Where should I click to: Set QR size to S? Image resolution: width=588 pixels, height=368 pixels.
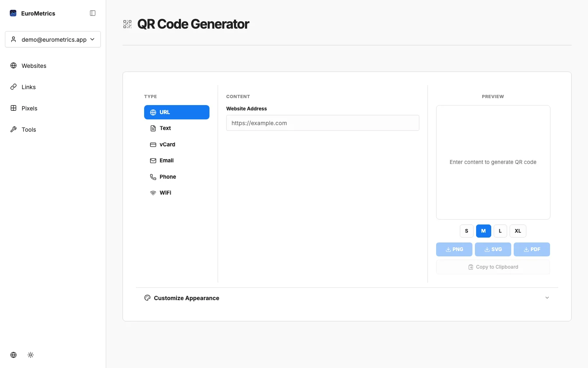[x=467, y=231]
